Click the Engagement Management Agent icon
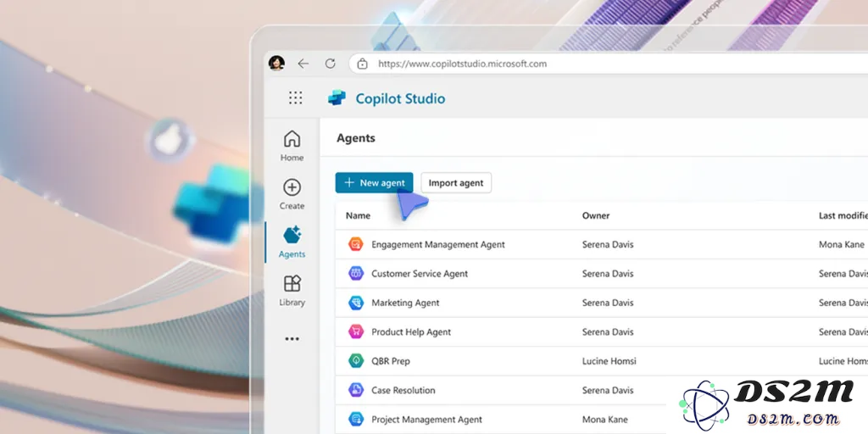 click(x=355, y=244)
